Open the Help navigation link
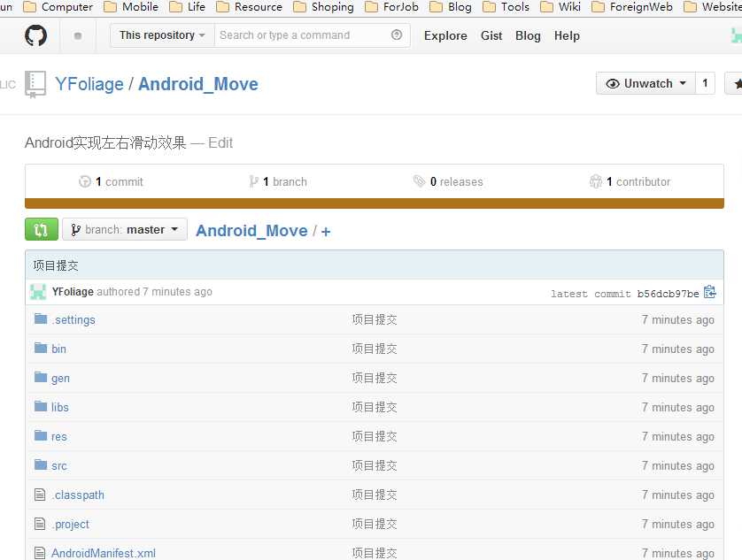Screen dimensions: 742x560 567,36
